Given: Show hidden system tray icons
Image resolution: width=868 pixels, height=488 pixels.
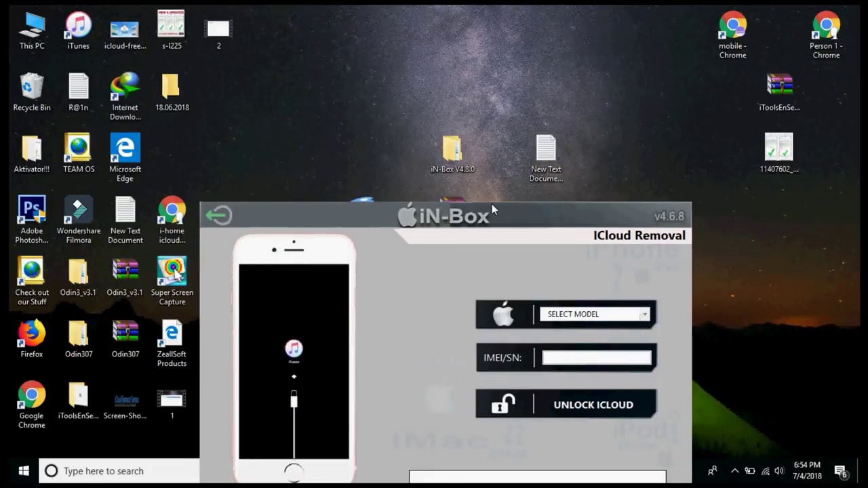Looking at the screenshot, I should click(x=734, y=471).
